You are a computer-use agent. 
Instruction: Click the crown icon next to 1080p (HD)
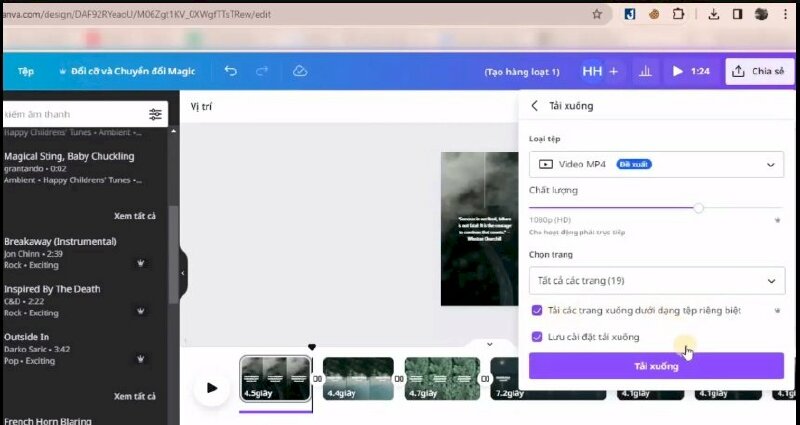[x=778, y=220]
